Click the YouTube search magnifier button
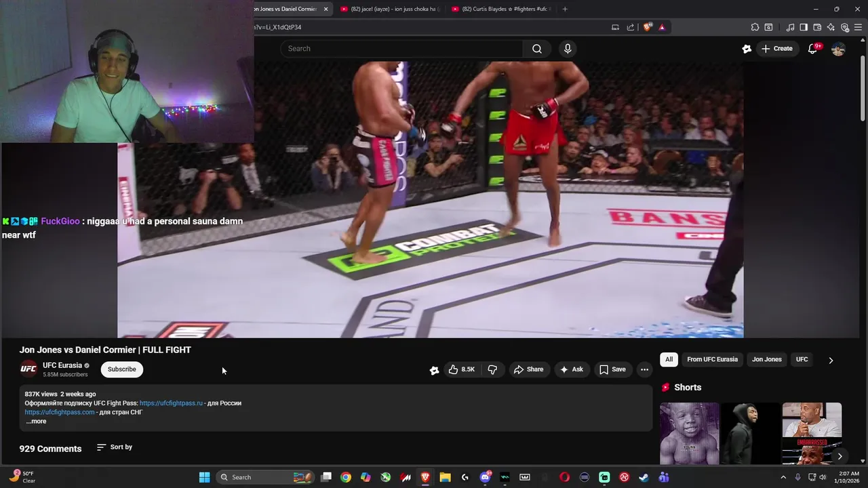Image resolution: width=868 pixels, height=488 pixels. pyautogui.click(x=537, y=49)
